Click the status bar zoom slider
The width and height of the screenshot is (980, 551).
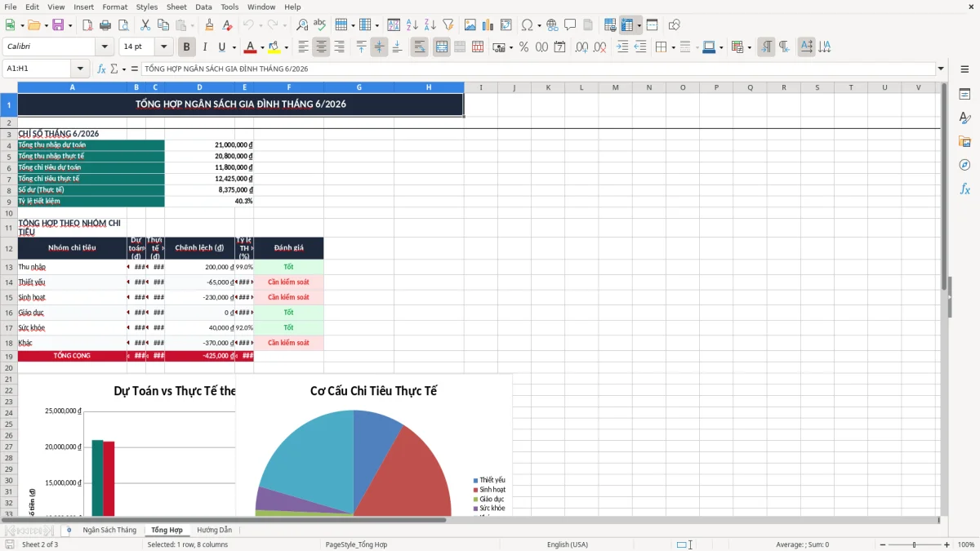[914, 544]
